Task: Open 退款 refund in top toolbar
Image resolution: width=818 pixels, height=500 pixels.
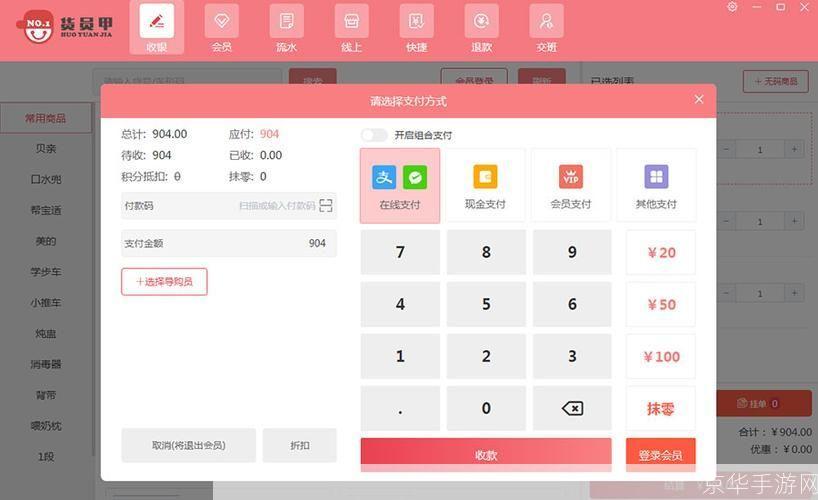Action: (481, 28)
